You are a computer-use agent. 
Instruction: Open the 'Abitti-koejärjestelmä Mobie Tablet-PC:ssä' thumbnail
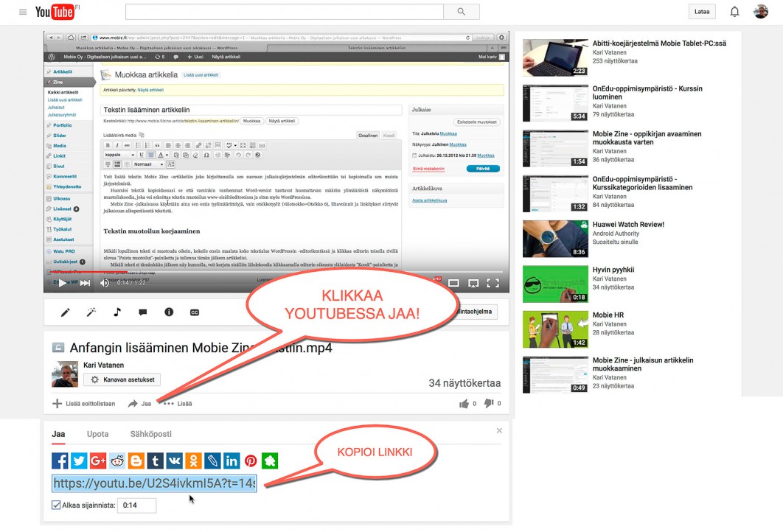point(555,58)
